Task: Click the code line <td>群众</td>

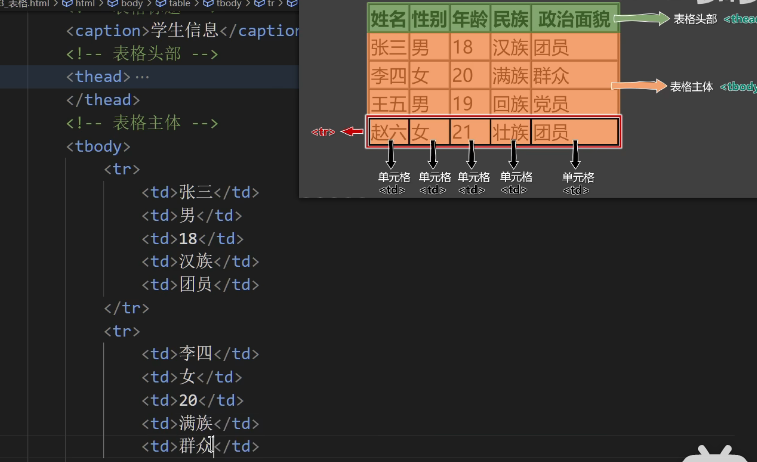Action: 200,446
